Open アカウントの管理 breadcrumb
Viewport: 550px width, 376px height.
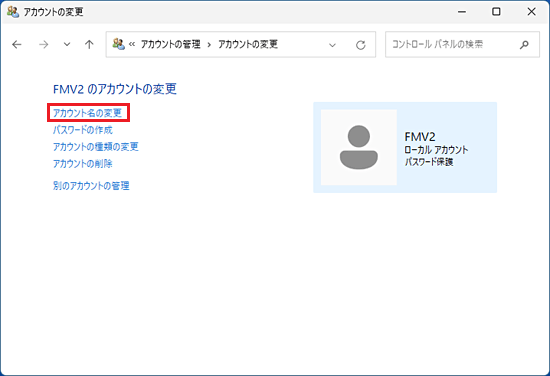click(x=170, y=44)
